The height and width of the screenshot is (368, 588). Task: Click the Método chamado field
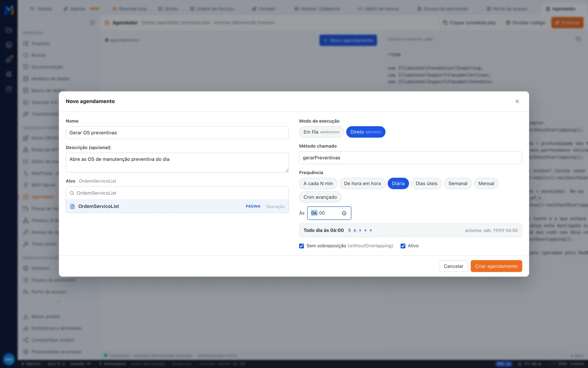pos(410,158)
